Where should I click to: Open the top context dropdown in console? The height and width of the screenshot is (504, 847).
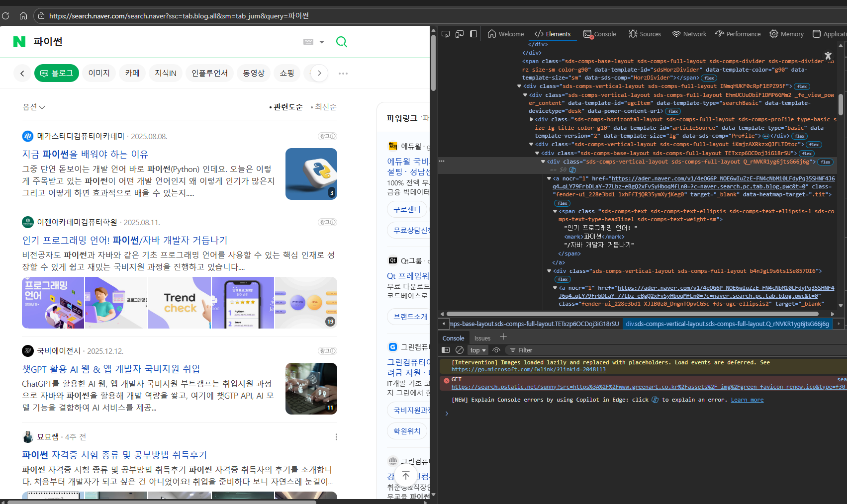478,350
